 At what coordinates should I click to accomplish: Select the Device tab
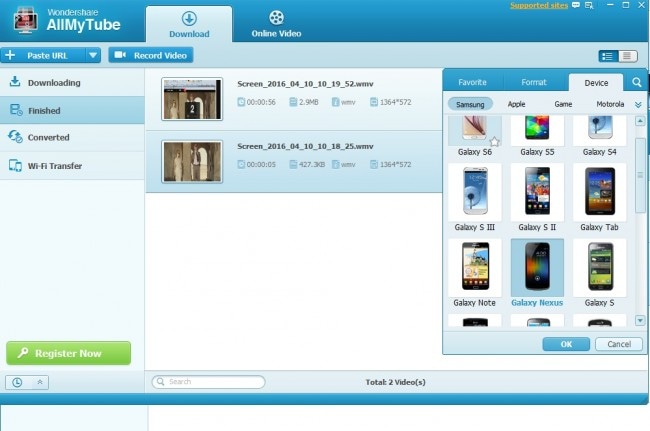tap(596, 82)
